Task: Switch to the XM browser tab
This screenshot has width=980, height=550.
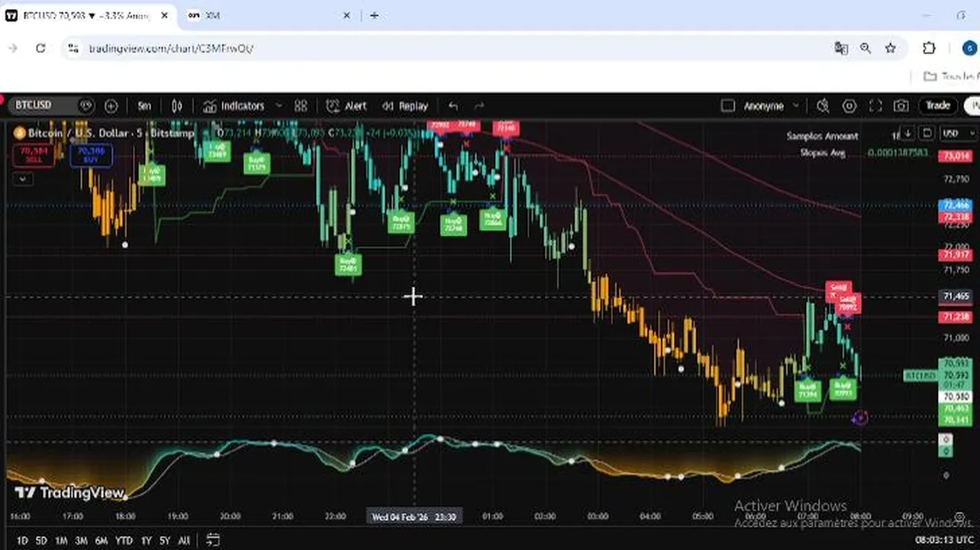Action: pos(269,15)
